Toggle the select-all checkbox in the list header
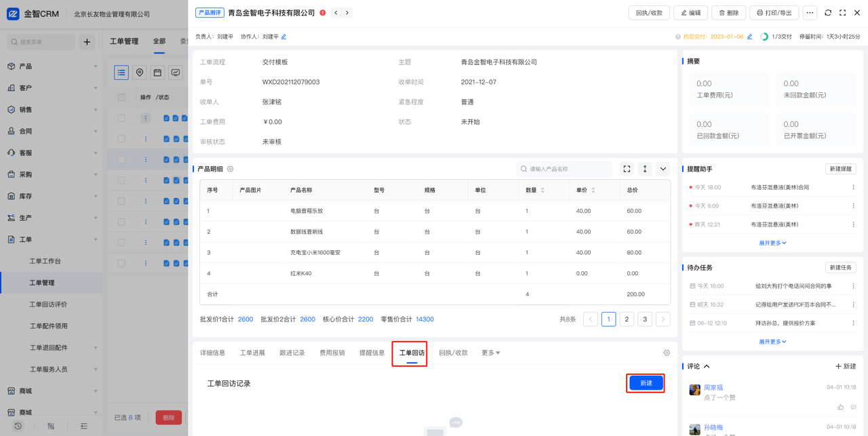Screen dimensions: 868x436 [121, 97]
